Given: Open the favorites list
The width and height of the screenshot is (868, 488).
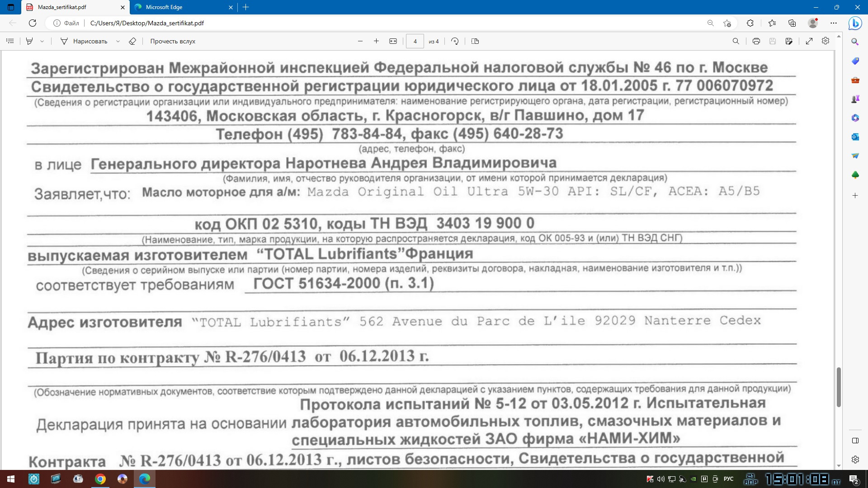Looking at the screenshot, I should point(772,23).
